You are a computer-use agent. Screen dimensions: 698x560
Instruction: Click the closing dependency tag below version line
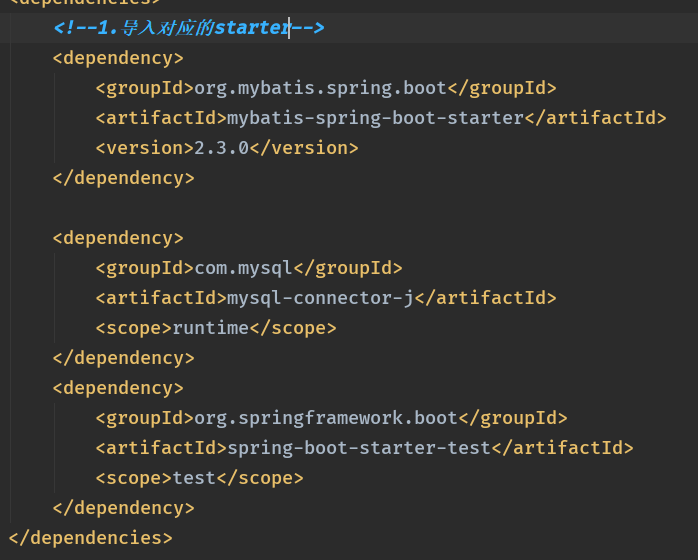[x=123, y=178]
